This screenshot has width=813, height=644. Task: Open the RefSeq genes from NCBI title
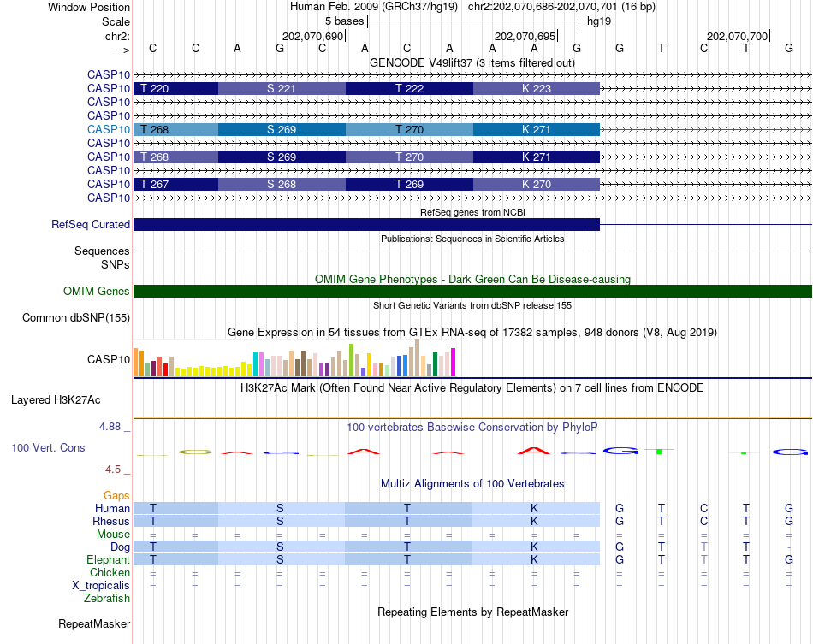pyautogui.click(x=472, y=212)
